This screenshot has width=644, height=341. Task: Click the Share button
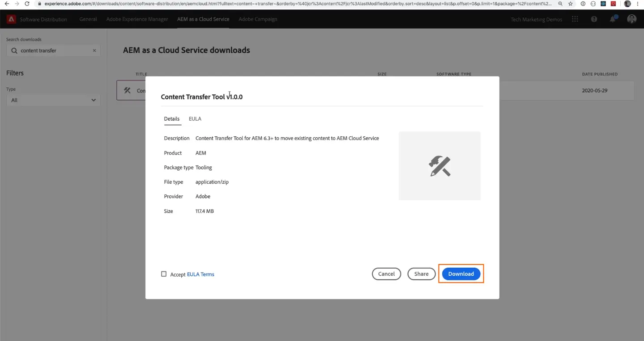(421, 274)
